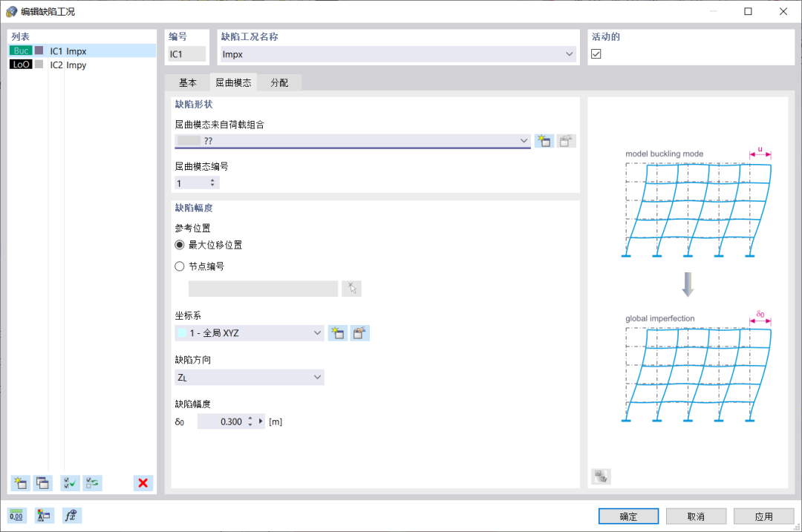Edit selected load combination icon
Screen dimensions: 802x532
pyautogui.click(x=566, y=141)
